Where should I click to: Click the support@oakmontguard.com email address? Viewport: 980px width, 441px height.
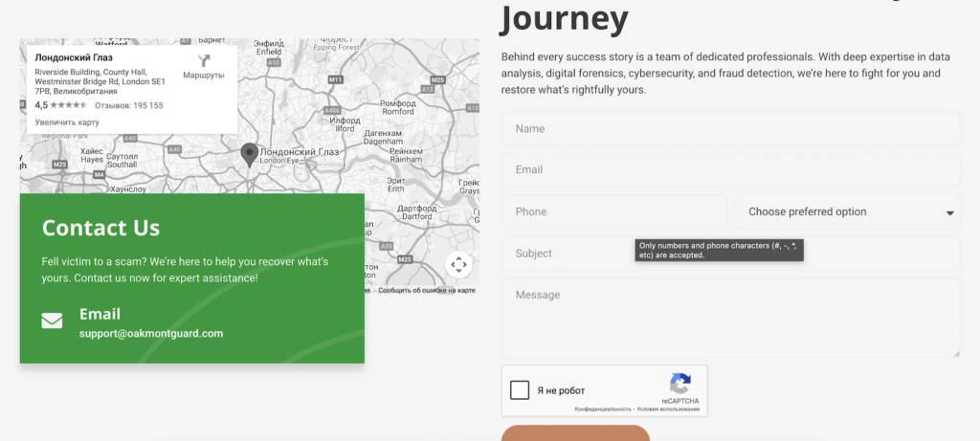tap(151, 334)
